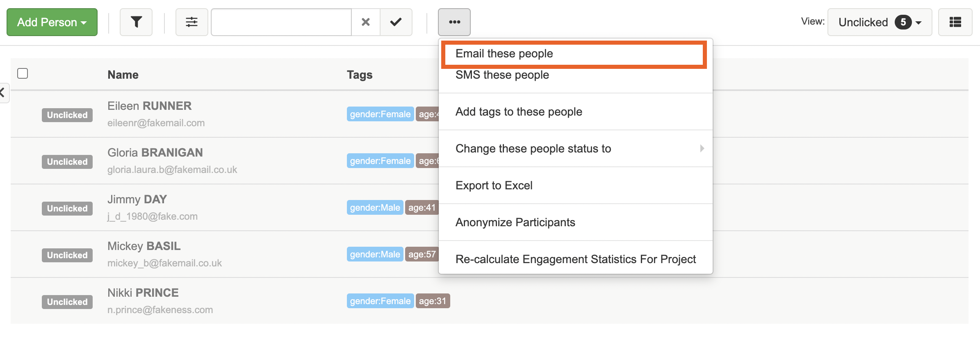This screenshot has width=980, height=350.
Task: Confirm search with the checkmark icon
Action: tap(396, 22)
